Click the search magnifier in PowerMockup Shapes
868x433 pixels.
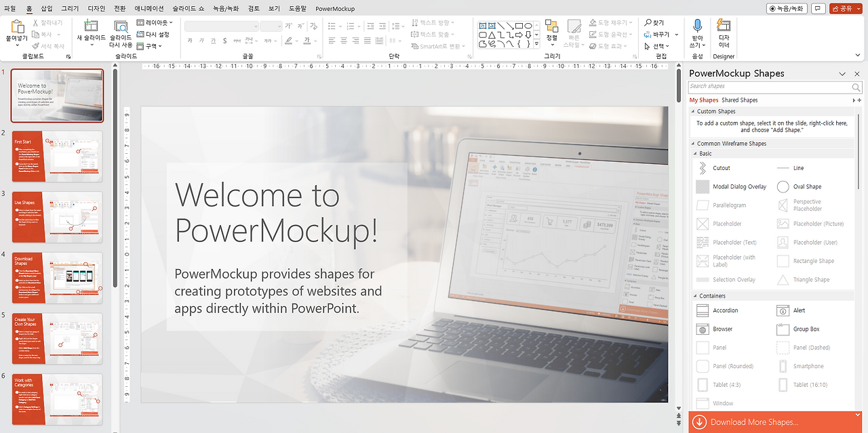856,87
